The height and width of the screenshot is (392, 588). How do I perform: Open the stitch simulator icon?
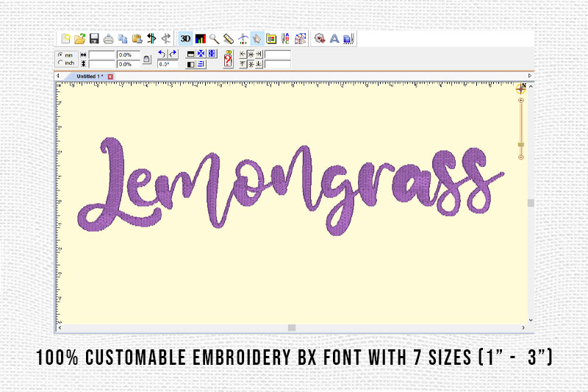[x=243, y=39]
